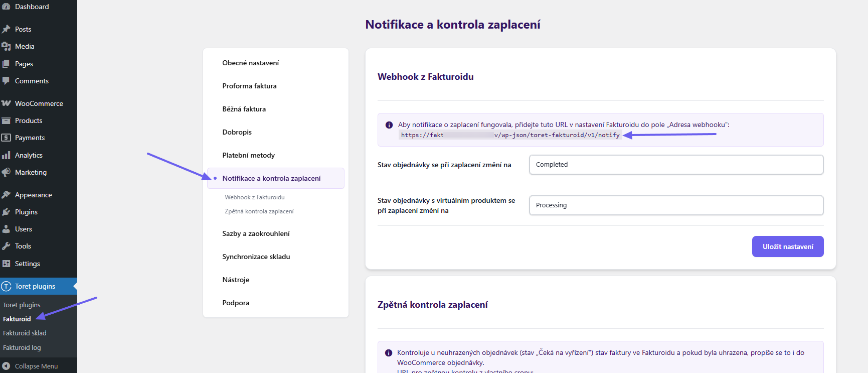Switch to Platební metody section

(249, 155)
